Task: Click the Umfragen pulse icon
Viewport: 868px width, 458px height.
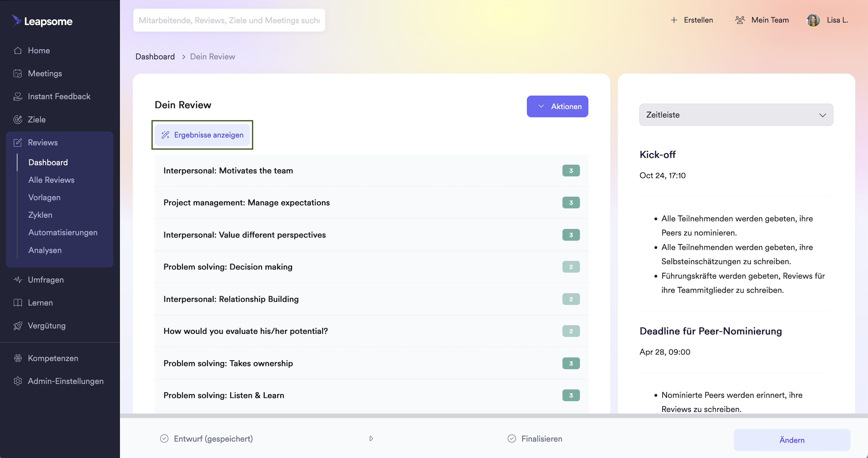Action: tap(18, 280)
